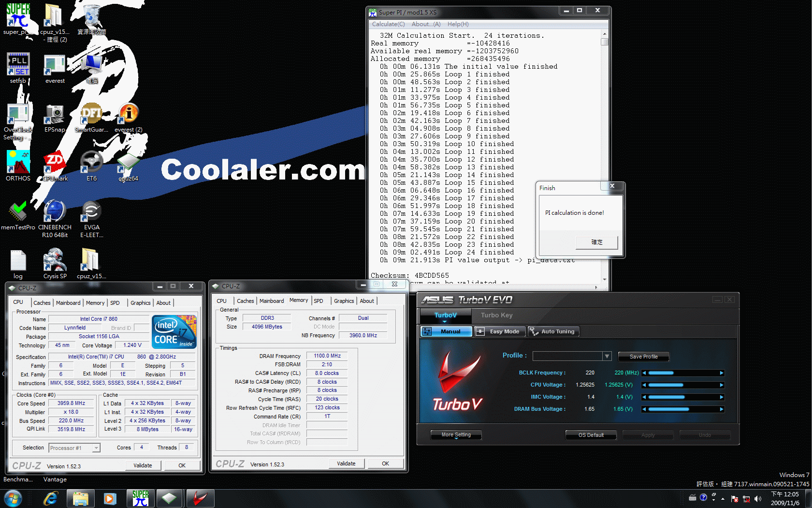
Task: Launch the setfsb desktop icon
Action: pos(18,68)
